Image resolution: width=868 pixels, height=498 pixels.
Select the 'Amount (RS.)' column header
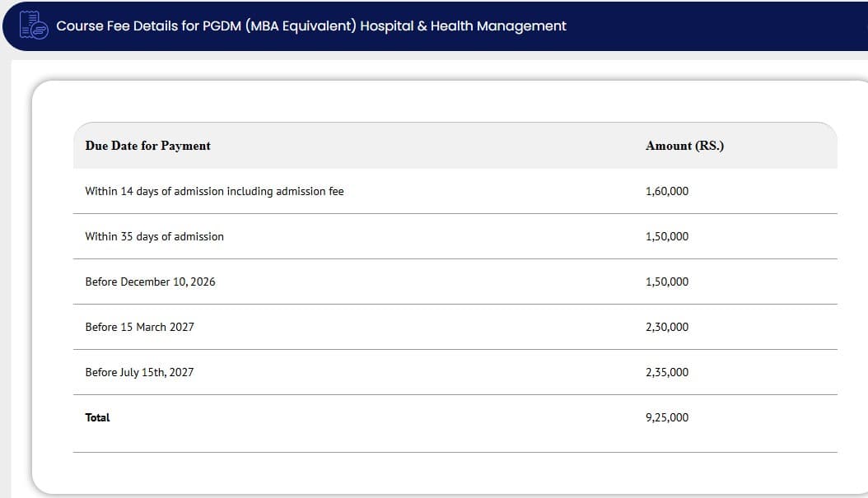click(684, 146)
